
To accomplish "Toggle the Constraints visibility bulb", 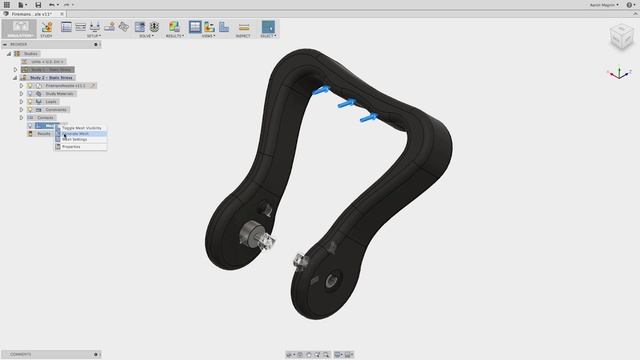I will tap(30, 109).
